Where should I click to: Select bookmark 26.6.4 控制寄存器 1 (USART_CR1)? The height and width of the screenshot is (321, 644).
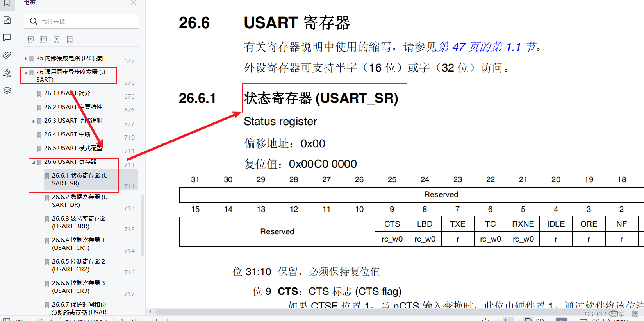click(x=78, y=244)
